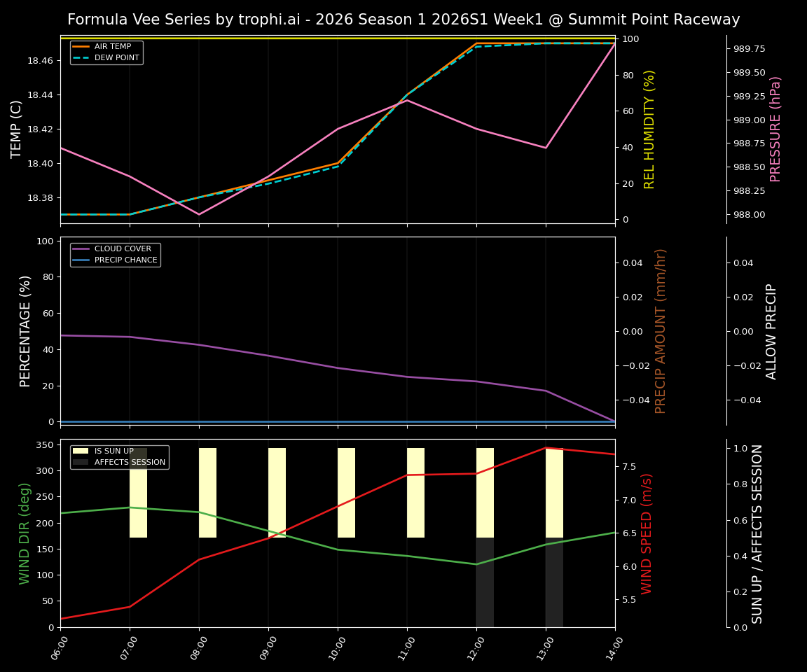807x672 pixels.
Task: Click the wind speed peak at 13:00
Action: (546, 447)
